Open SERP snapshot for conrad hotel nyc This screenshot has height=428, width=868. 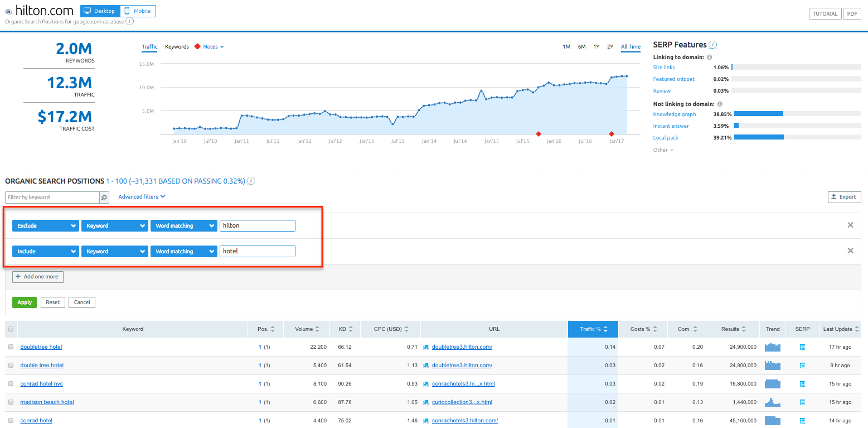pyautogui.click(x=802, y=384)
